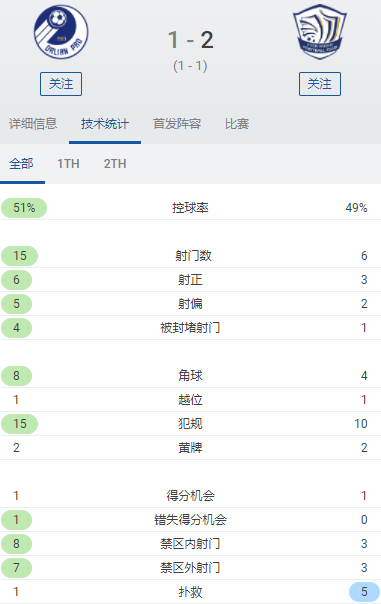Filter stats to 2TH half
The height and width of the screenshot is (604, 381).
click(115, 164)
